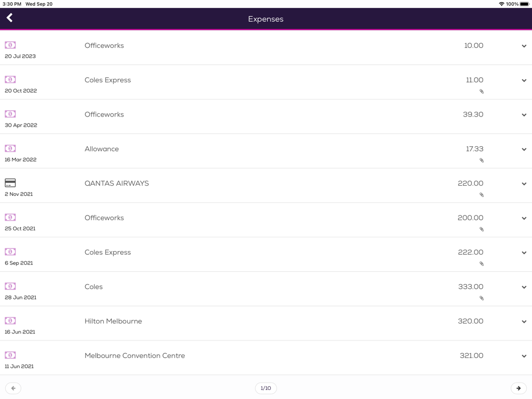Click cash icon for Melbourne Convention Centre
This screenshot has width=532, height=399.
point(10,355)
